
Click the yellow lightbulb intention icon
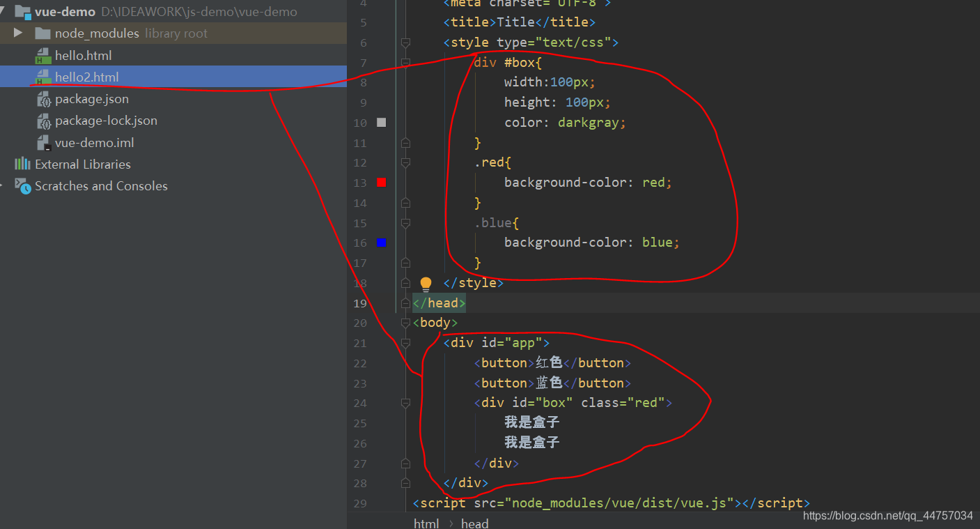point(426,284)
